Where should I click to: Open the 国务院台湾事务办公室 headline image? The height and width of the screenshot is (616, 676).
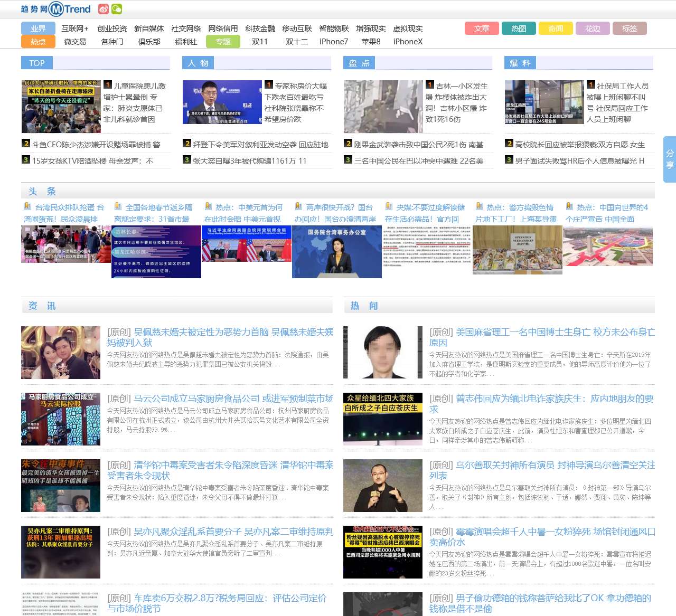(x=337, y=252)
